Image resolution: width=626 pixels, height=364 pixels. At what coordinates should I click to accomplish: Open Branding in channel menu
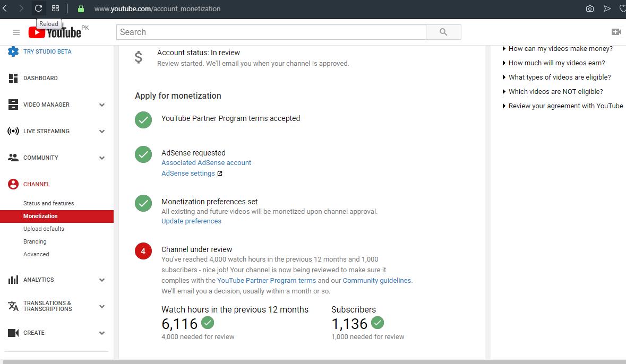[35, 242]
